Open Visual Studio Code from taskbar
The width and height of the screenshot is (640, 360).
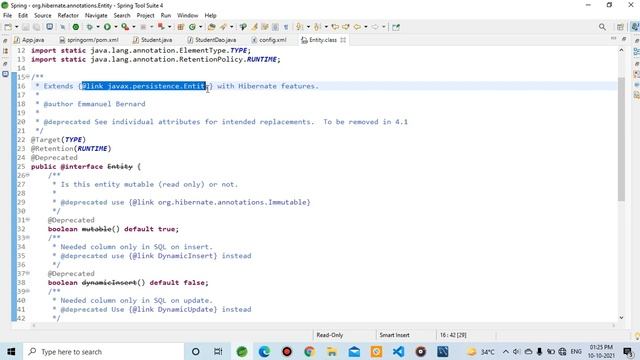(398, 351)
